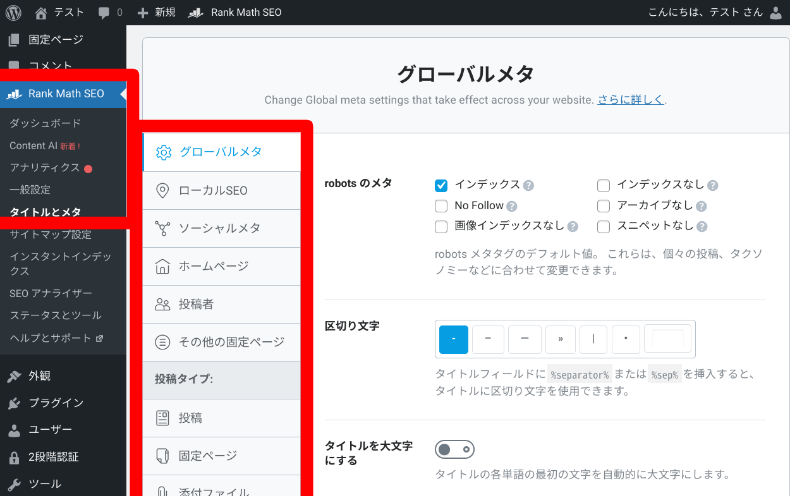The width and height of the screenshot is (790, 496).
Task: Enable the No Follow checkbox
Action: [x=441, y=206]
